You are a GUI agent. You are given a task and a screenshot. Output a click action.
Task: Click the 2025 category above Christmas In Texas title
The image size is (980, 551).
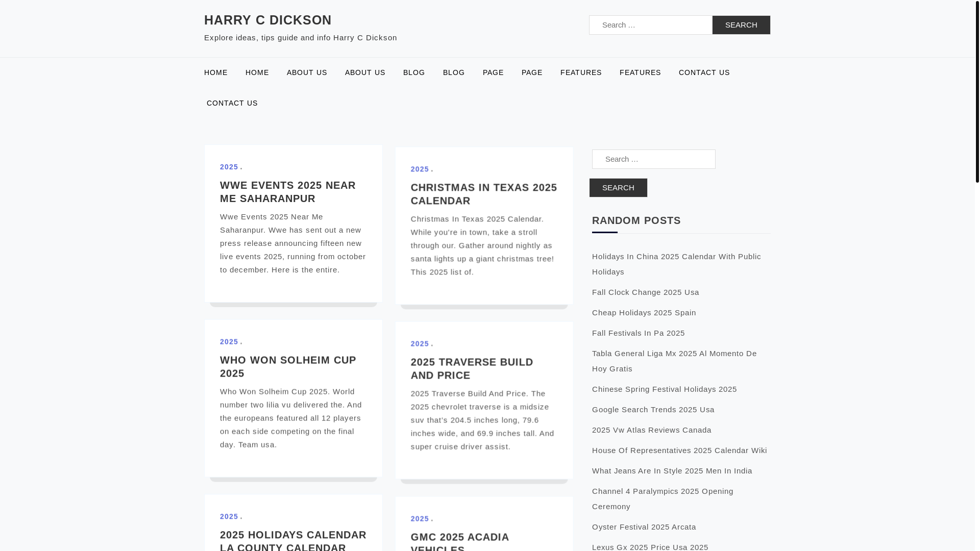pyautogui.click(x=420, y=169)
